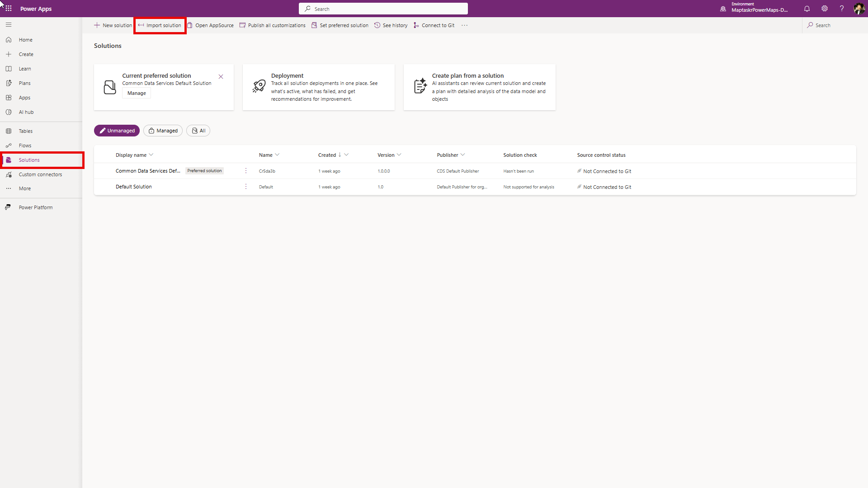Open the Power Apps app launcher waffle icon

pyautogui.click(x=8, y=8)
